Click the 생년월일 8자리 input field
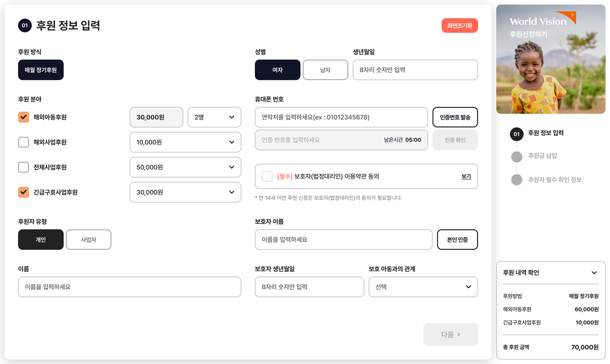 pyautogui.click(x=415, y=70)
